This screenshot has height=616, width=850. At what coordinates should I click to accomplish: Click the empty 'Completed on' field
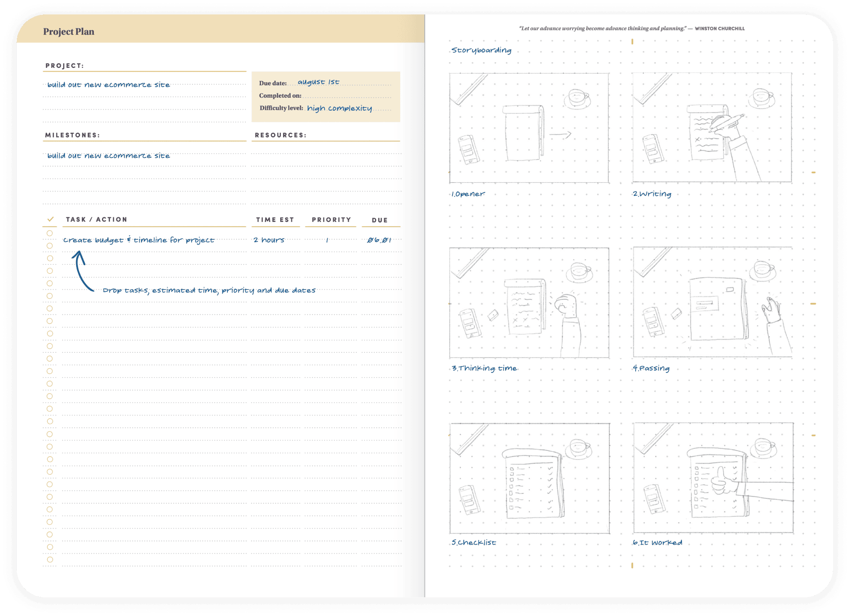[x=346, y=95]
